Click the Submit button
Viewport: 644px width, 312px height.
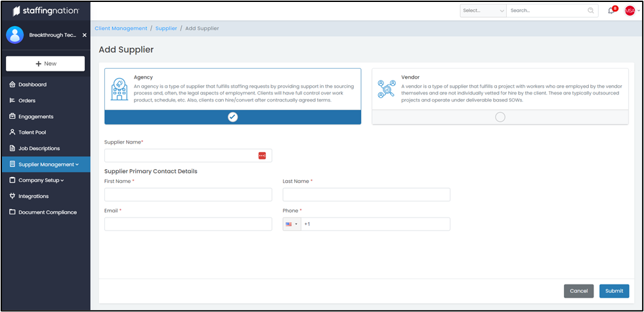pyautogui.click(x=614, y=291)
